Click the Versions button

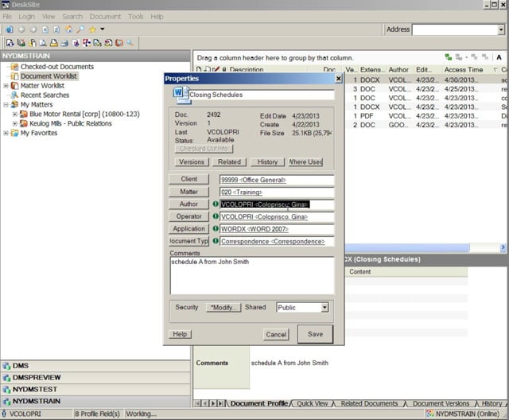coord(192,162)
